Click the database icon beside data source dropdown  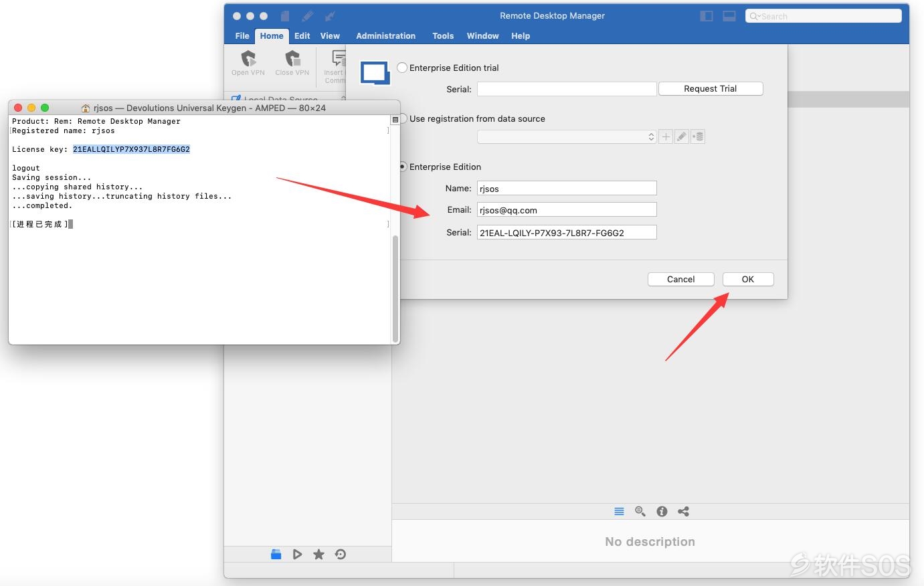[698, 136]
